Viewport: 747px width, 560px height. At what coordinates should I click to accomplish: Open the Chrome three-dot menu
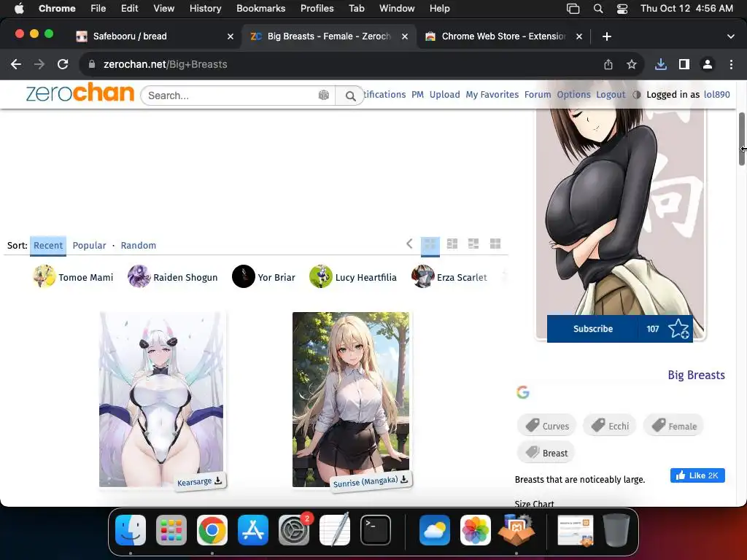[x=731, y=64]
